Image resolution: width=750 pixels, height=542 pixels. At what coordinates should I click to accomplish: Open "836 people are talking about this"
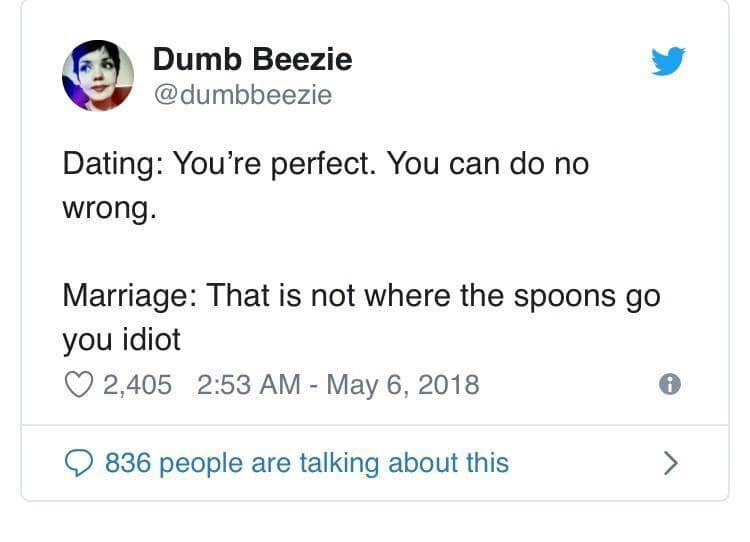coord(306,463)
